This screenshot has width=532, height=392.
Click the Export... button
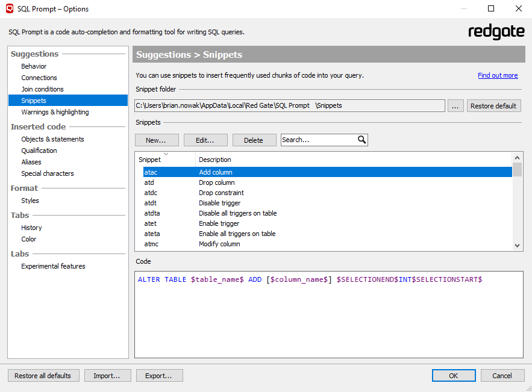coord(160,376)
